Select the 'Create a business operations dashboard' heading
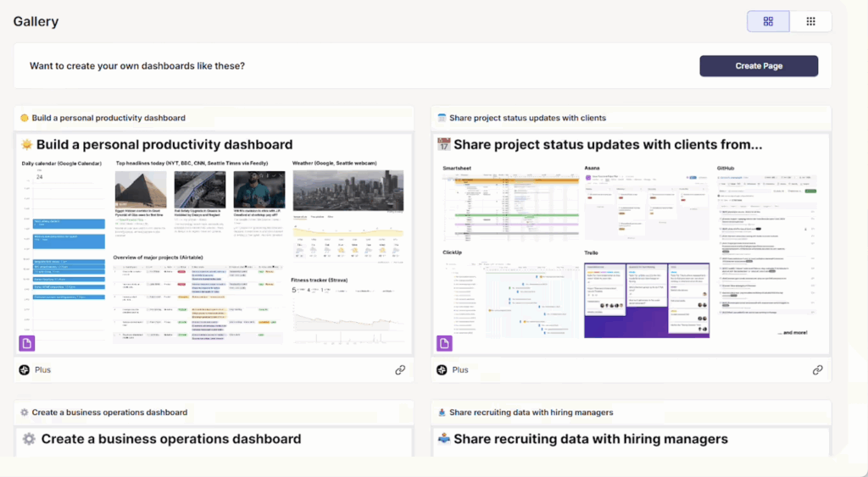This screenshot has width=868, height=477. [170, 439]
